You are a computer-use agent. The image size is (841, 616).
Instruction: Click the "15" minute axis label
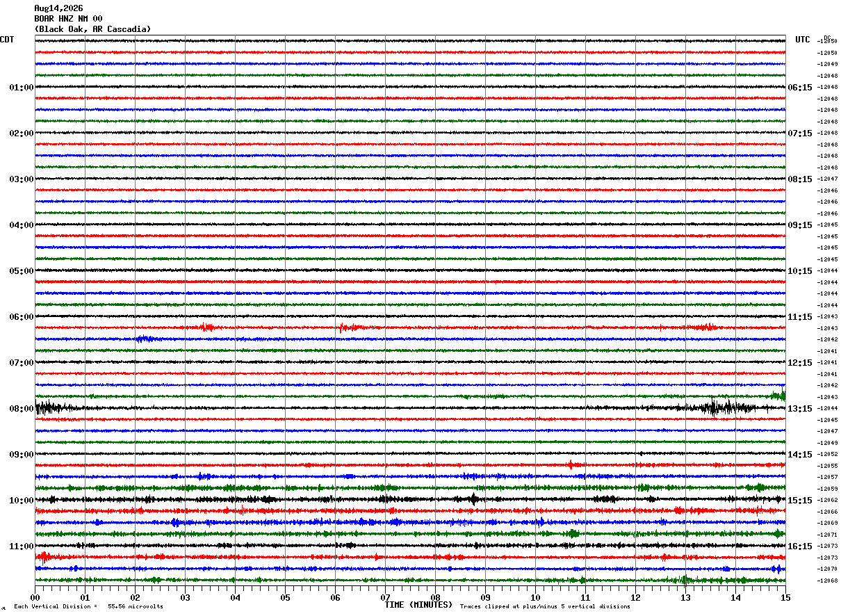[x=785, y=597]
